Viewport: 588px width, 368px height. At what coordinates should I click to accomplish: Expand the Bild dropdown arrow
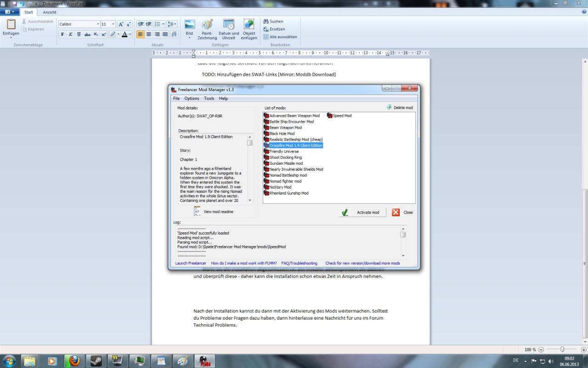pos(189,38)
